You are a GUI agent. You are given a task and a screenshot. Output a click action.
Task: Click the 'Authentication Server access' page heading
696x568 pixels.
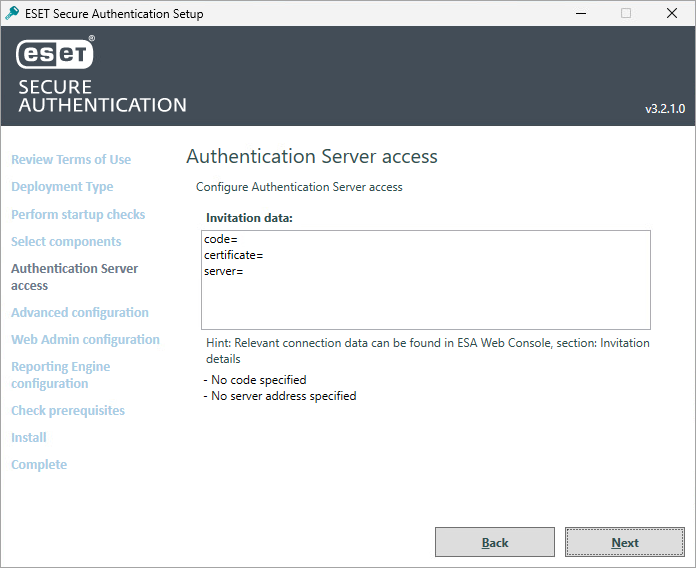[312, 156]
